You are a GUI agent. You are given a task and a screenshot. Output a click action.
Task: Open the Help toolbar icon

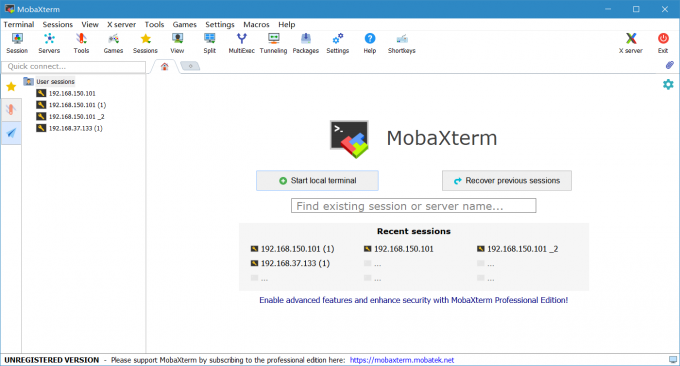click(370, 43)
